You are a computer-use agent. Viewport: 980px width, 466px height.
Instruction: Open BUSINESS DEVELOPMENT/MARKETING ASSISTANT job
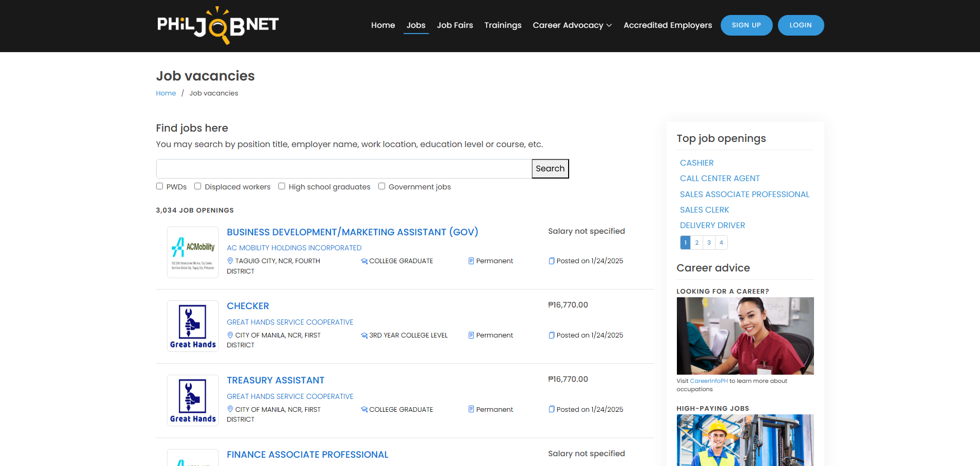[353, 232]
